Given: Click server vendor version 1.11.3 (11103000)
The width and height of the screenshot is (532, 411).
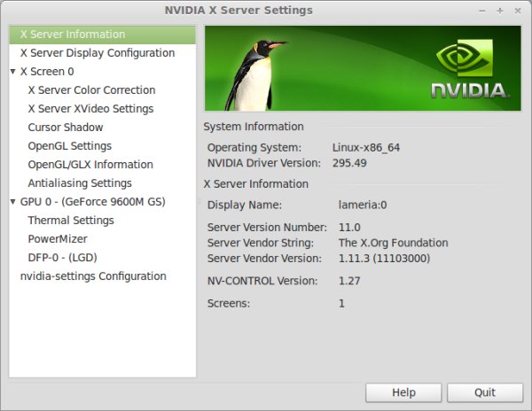Looking at the screenshot, I should (x=385, y=259).
